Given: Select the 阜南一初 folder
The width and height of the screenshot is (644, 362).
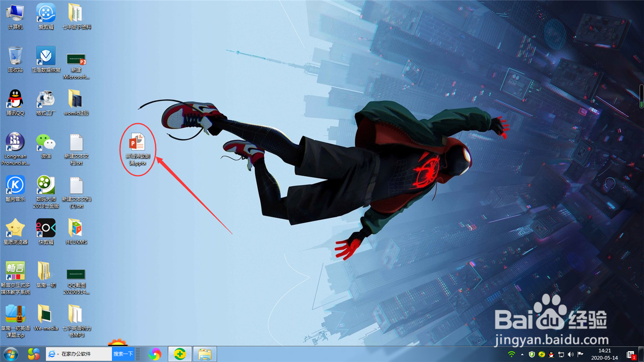Looking at the screenshot, I should pyautogui.click(x=46, y=274).
